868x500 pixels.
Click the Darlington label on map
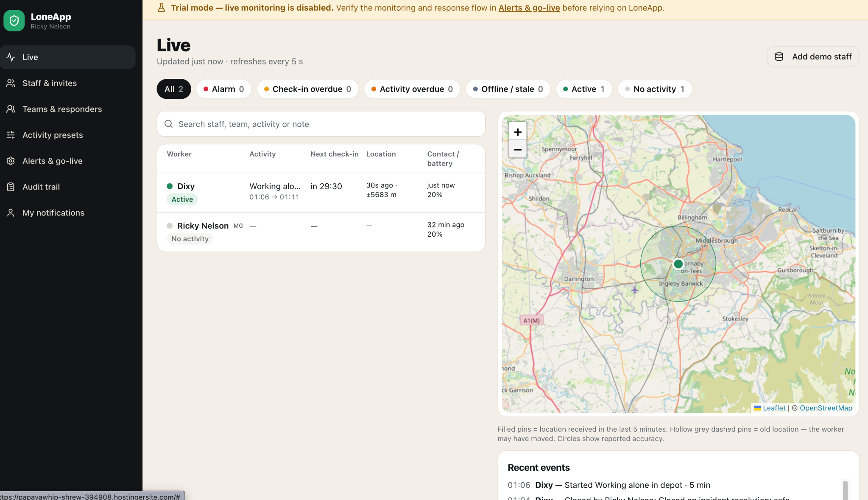tap(579, 279)
